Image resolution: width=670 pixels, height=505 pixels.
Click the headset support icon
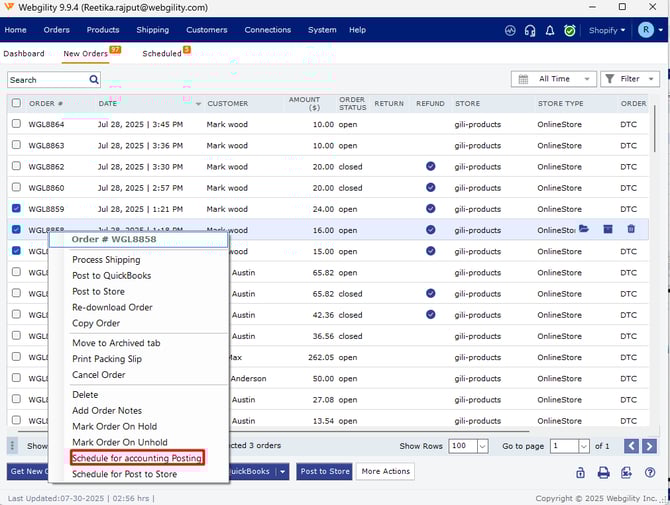pyautogui.click(x=530, y=30)
